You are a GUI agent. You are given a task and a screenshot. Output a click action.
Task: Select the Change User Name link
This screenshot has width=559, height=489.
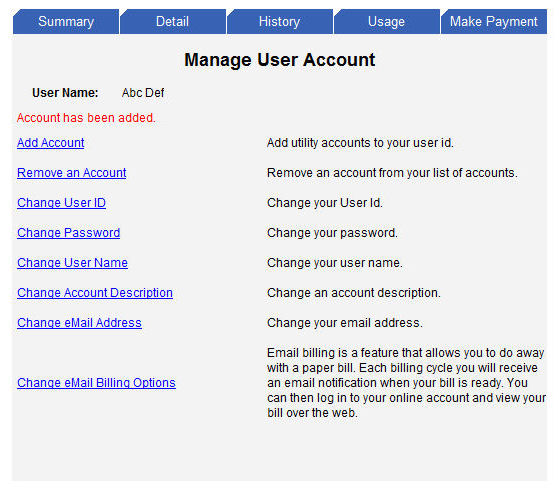tap(72, 262)
